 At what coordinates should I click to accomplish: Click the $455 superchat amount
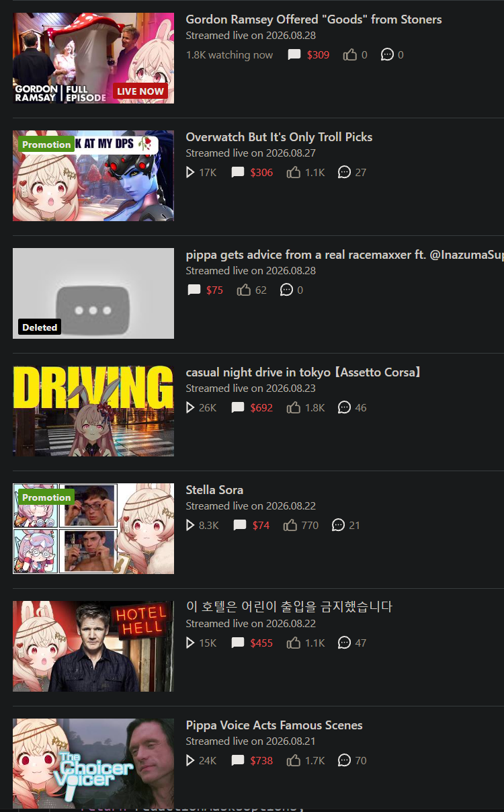[262, 643]
